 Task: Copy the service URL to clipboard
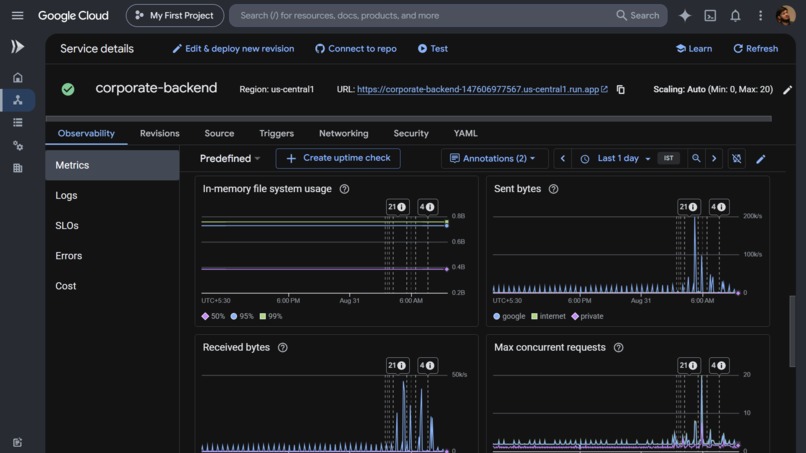click(620, 89)
